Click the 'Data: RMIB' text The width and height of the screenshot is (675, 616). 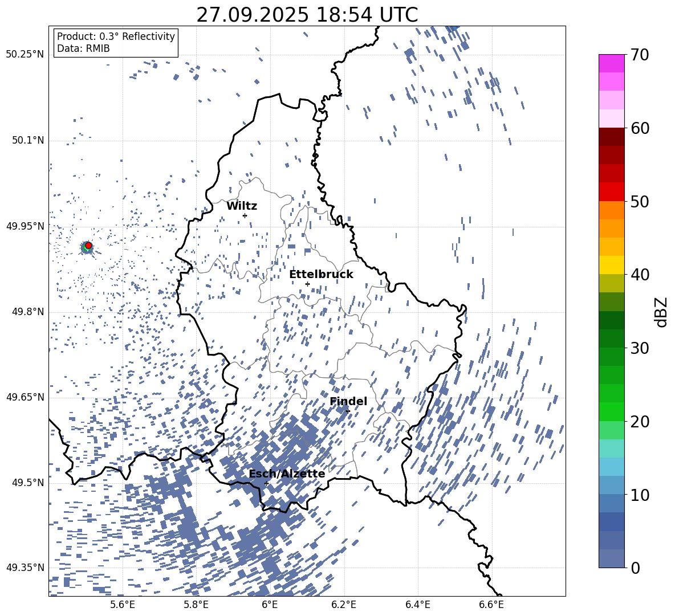pos(83,48)
